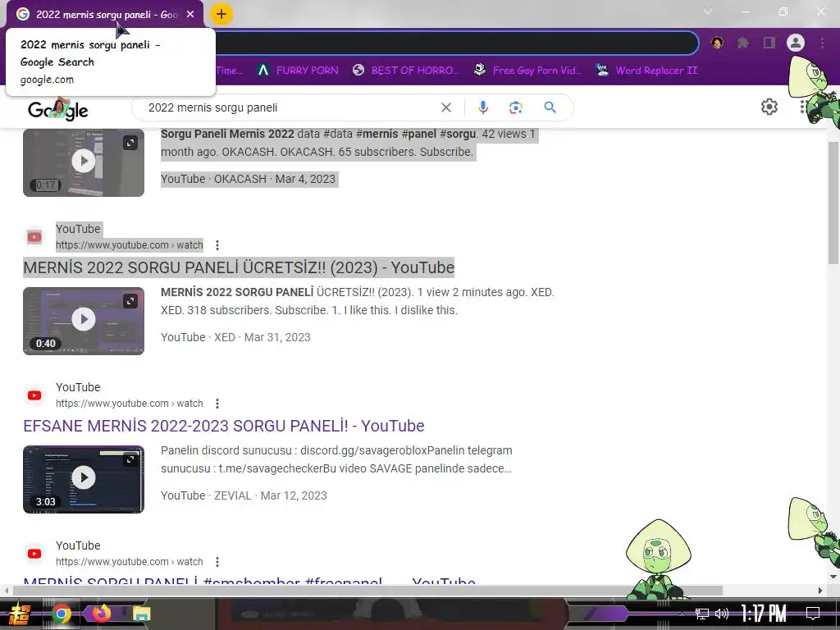This screenshot has width=840, height=630.
Task: Clear the search box with the X icon
Action: [445, 107]
